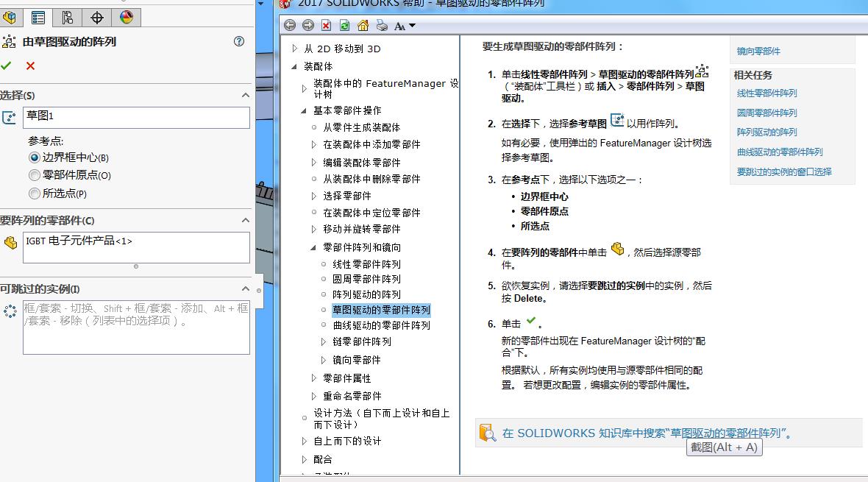Select the component origin radio button
Screen dimensions: 868x482
click(x=35, y=176)
